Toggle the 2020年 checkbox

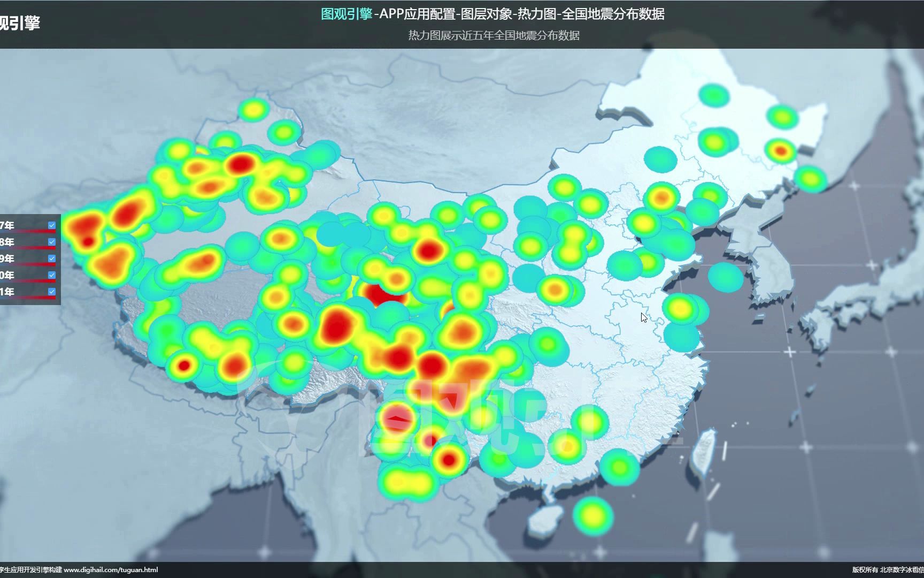pyautogui.click(x=52, y=275)
